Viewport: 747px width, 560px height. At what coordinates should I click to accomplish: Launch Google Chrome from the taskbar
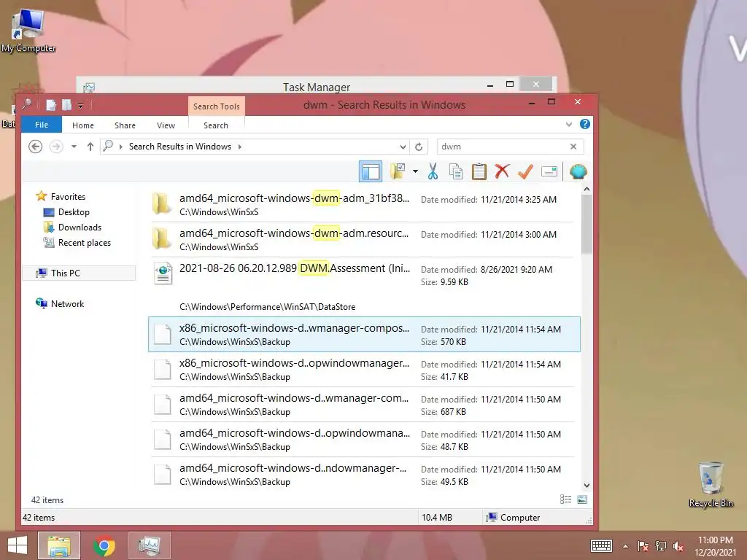[x=104, y=545]
